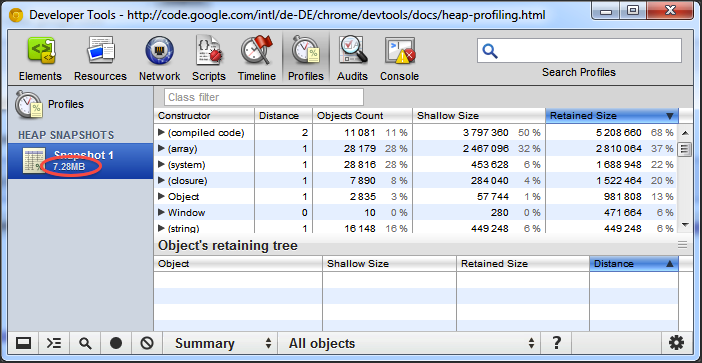Image resolution: width=702 pixels, height=363 pixels.
Task: Click the Search Profiles input field
Action: pyautogui.click(x=579, y=51)
